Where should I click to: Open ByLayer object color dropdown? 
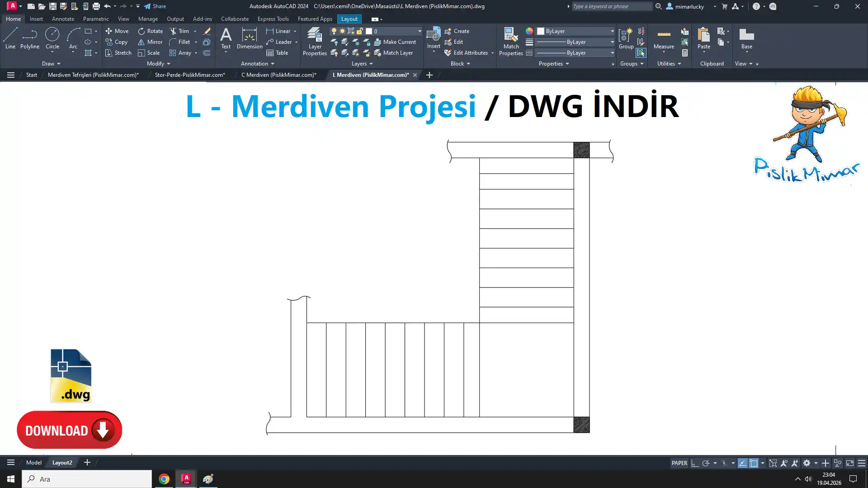tap(612, 31)
